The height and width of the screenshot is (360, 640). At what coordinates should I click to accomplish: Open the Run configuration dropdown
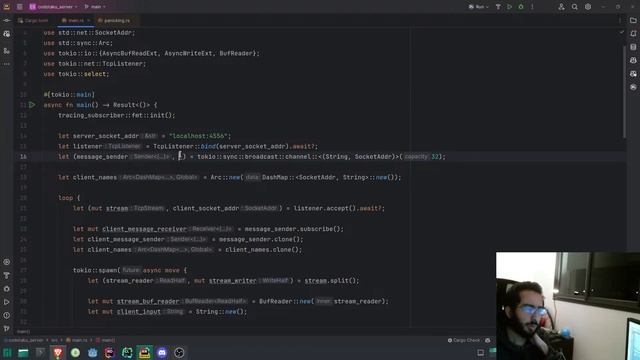[x=478, y=7]
